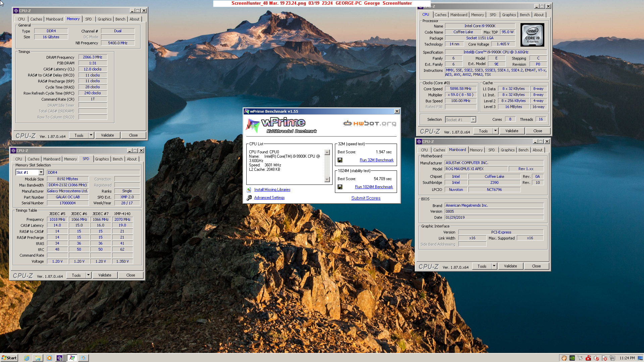Screen dimensions: 644x362
Task: Click the NVIDIA icon in the system tray
Action: (x=572, y=358)
